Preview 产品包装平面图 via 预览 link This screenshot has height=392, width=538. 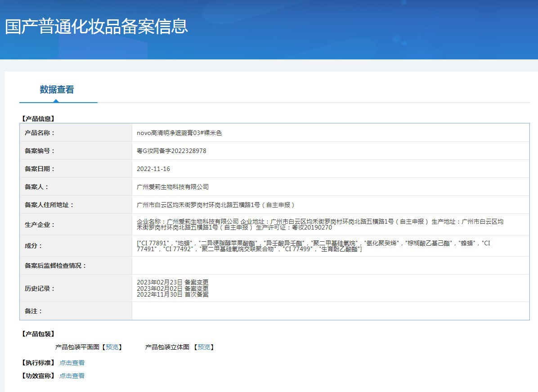[x=112, y=347]
